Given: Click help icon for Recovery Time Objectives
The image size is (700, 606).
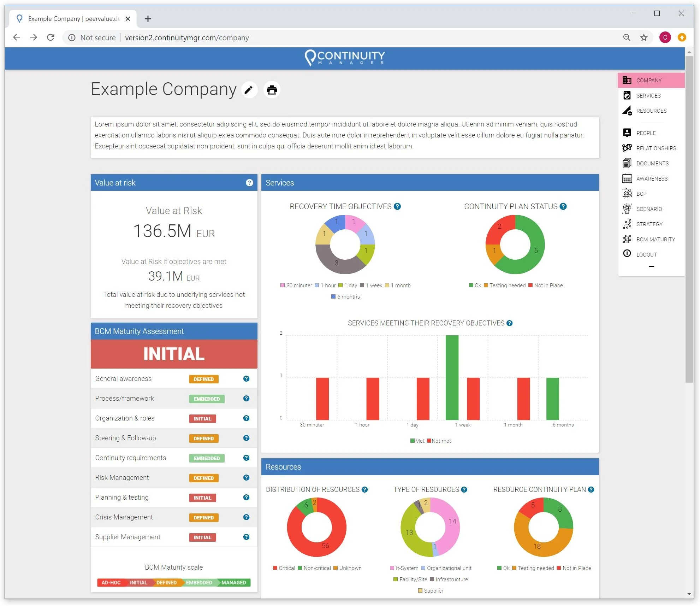Looking at the screenshot, I should [397, 206].
